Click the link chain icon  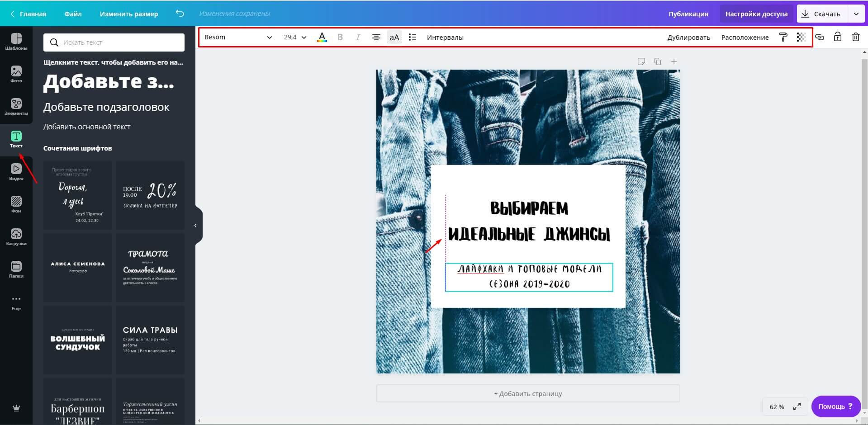(820, 37)
